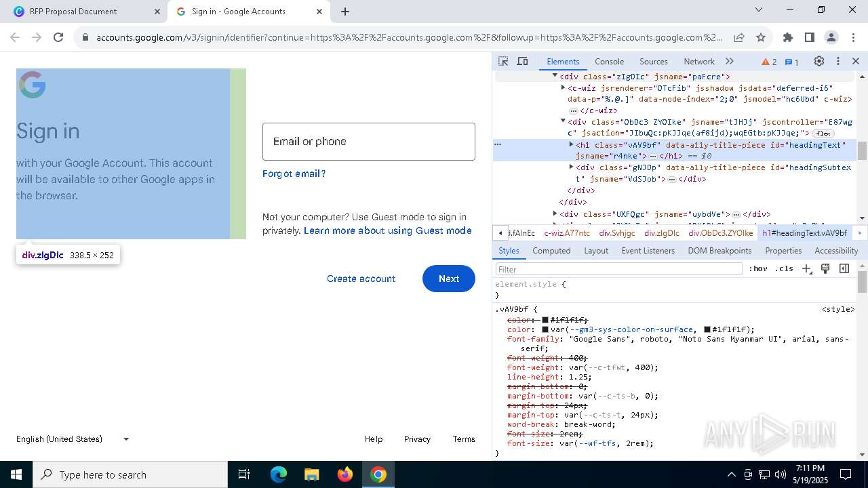Open the Privacy link in footer
The width and height of the screenshot is (868, 488).
(x=417, y=439)
